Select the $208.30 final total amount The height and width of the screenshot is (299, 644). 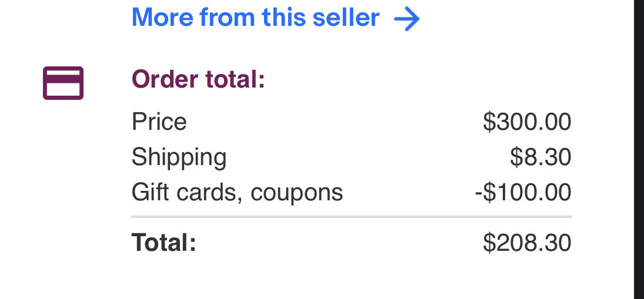pos(527,243)
